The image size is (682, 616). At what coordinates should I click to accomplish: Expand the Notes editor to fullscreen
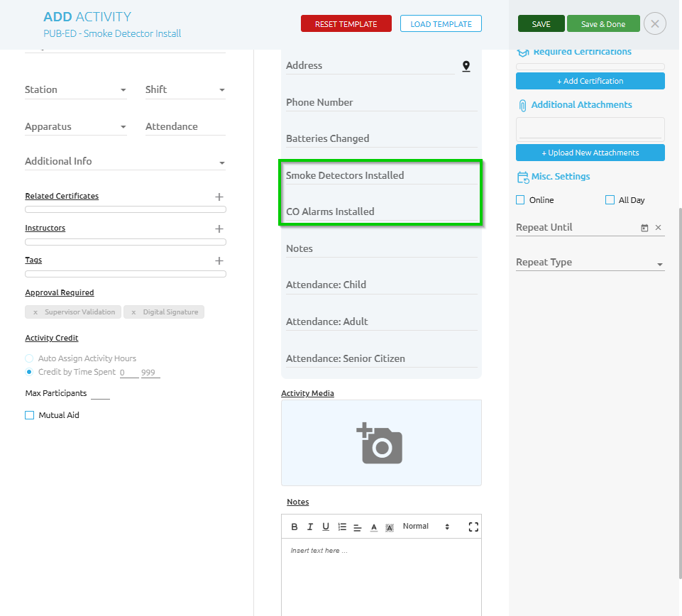(473, 527)
